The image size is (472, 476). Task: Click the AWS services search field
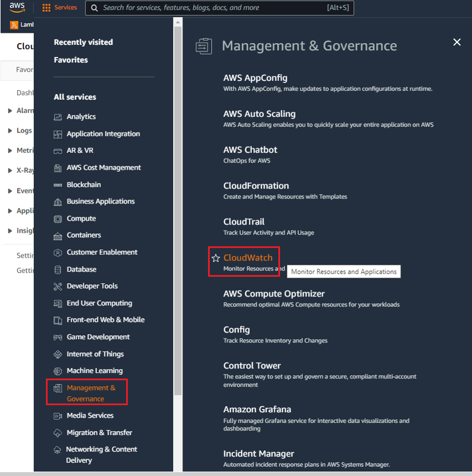220,8
